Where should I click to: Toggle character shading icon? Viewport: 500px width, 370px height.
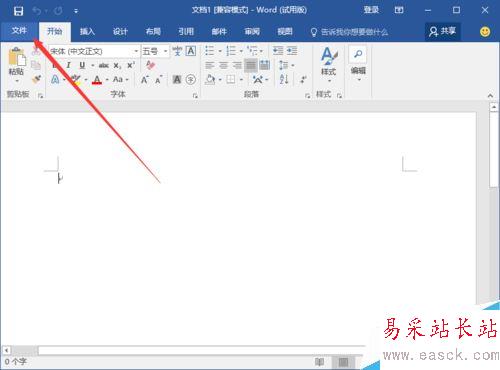[177, 80]
